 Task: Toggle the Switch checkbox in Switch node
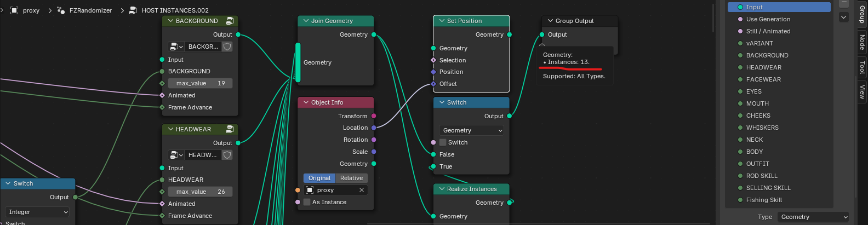click(443, 142)
